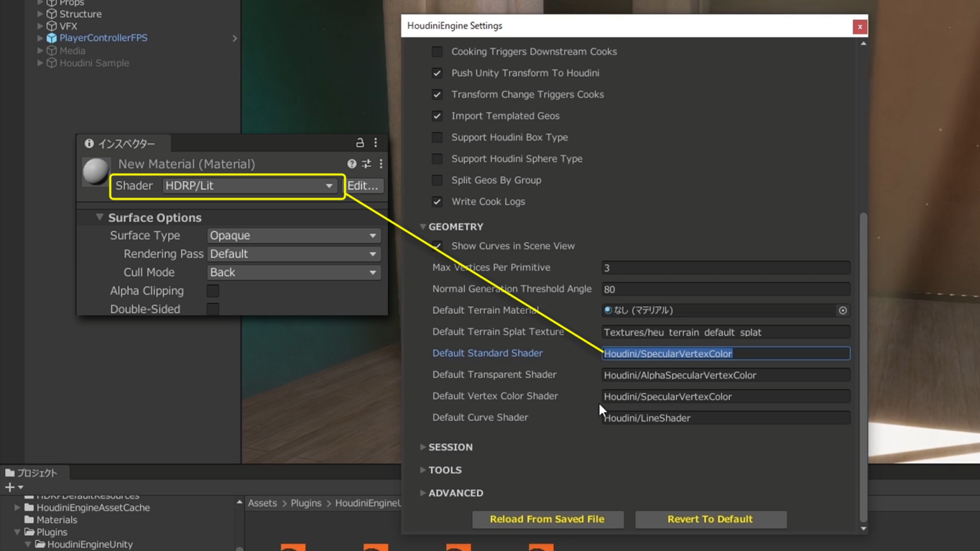Switch to the プロジェクト tab

(33, 473)
